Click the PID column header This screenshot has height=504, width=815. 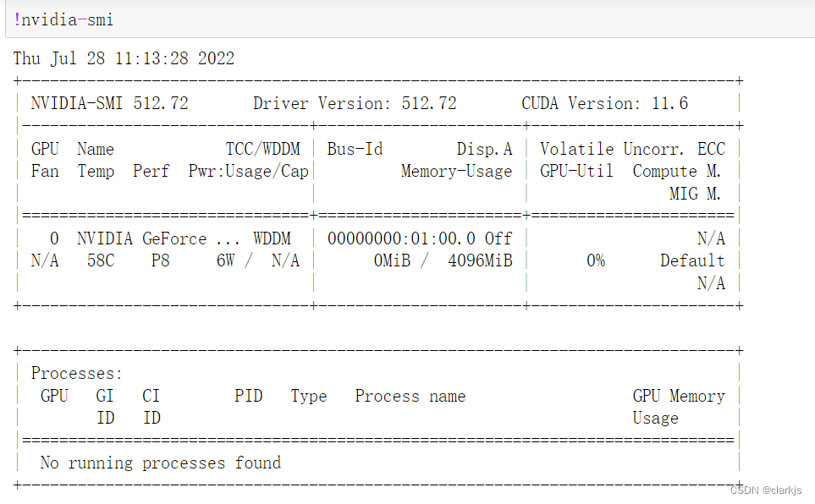pos(249,396)
